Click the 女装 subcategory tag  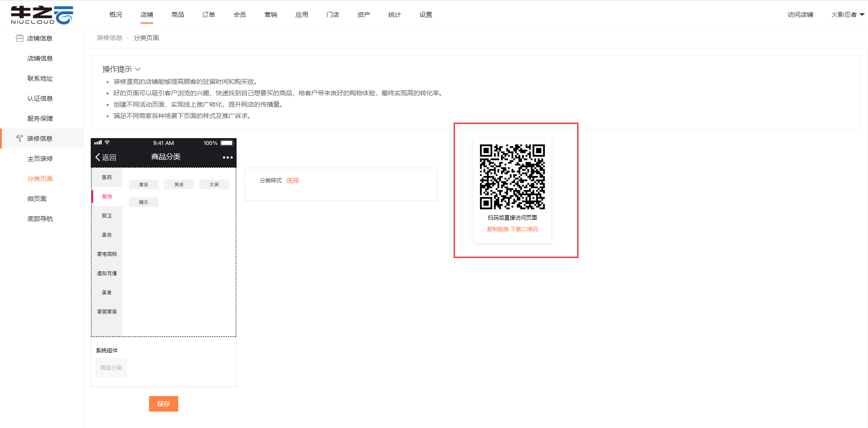coord(214,185)
